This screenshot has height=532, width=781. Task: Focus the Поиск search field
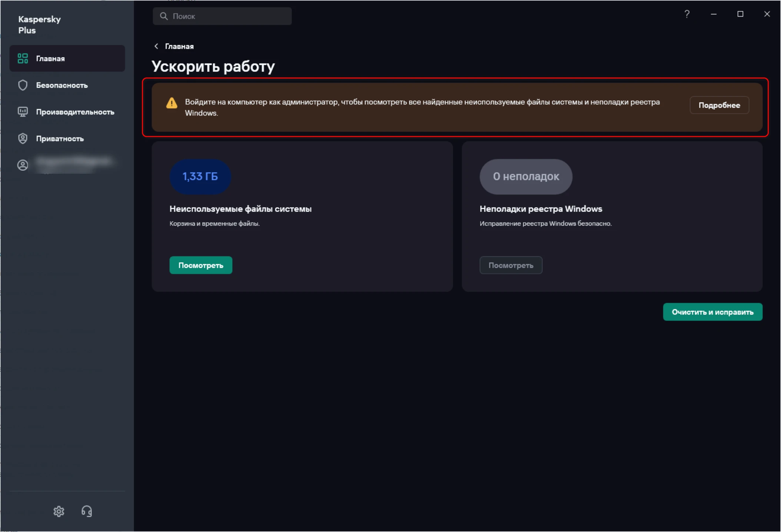(222, 16)
